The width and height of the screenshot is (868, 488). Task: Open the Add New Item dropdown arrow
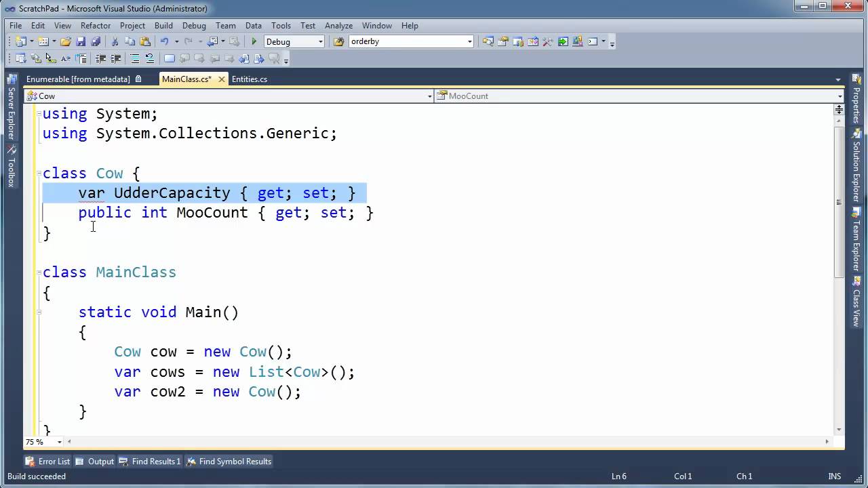point(54,42)
